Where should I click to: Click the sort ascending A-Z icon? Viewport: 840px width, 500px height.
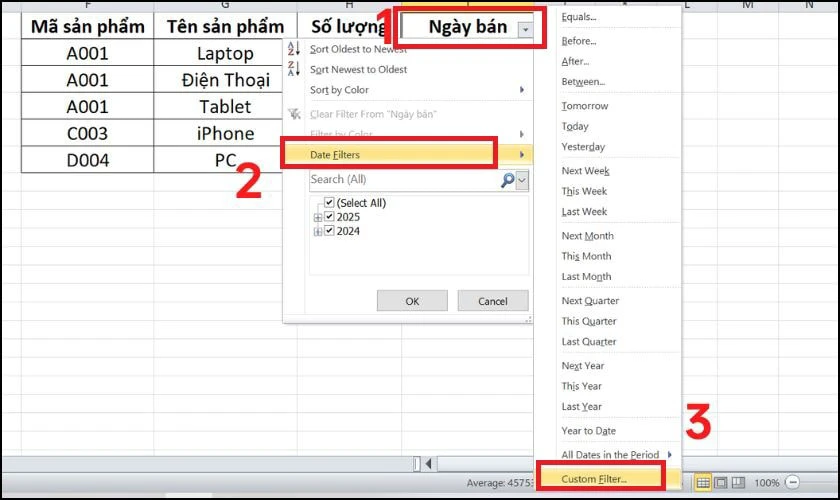(294, 49)
